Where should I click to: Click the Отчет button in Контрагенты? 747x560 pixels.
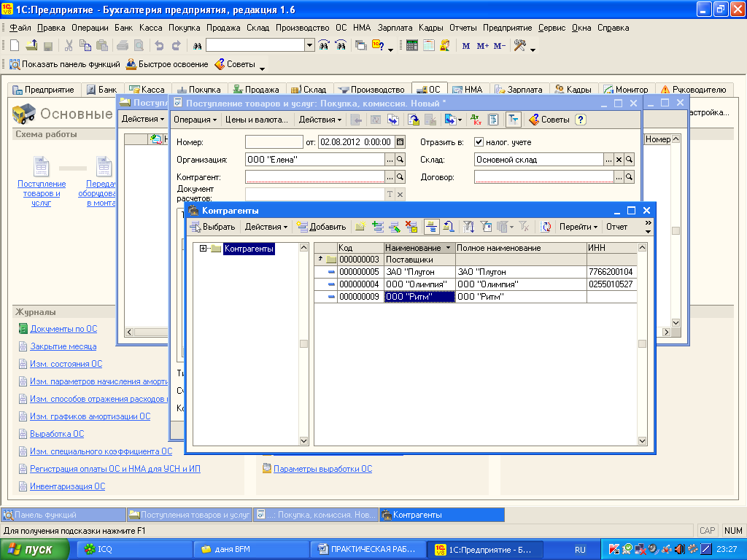pos(617,227)
